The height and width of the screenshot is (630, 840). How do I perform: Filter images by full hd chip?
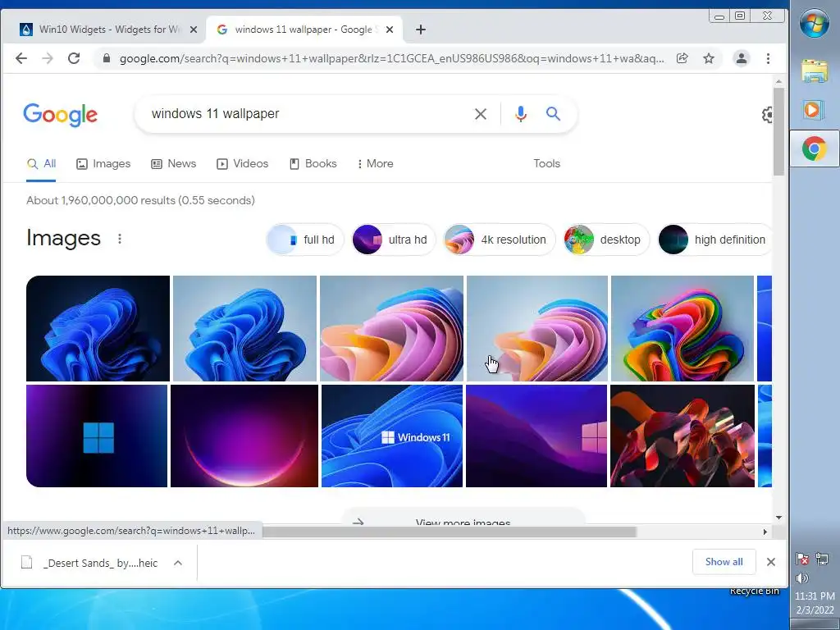pos(305,240)
